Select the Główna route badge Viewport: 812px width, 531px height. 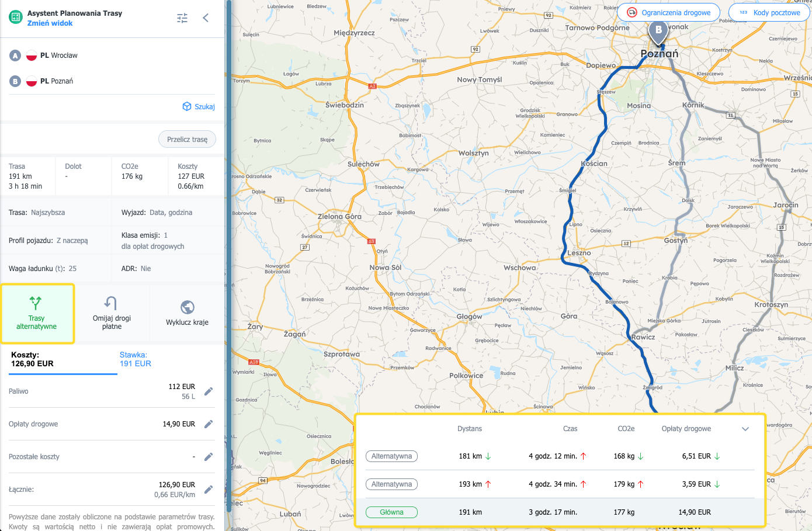tap(391, 512)
